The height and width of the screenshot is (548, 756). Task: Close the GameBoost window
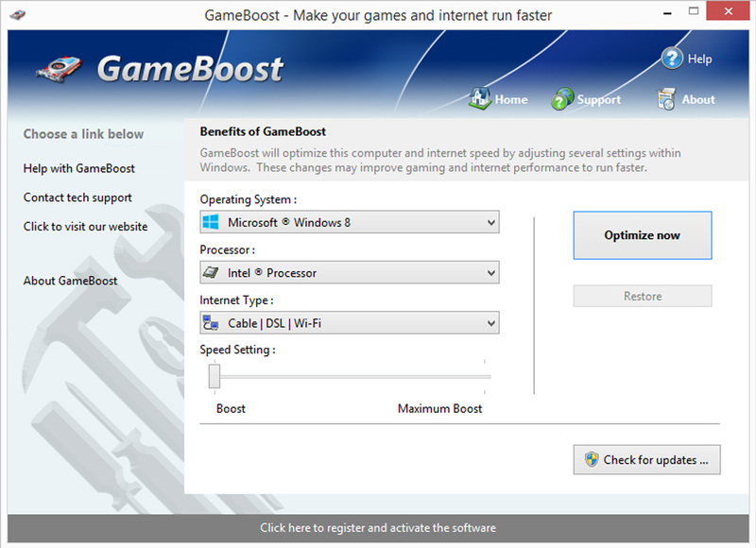point(728,11)
